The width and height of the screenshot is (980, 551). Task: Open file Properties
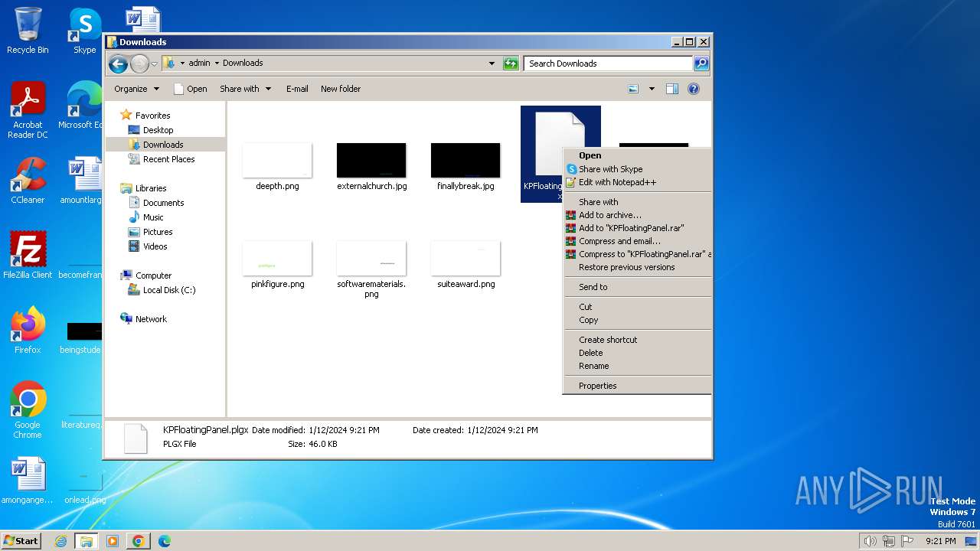point(597,386)
